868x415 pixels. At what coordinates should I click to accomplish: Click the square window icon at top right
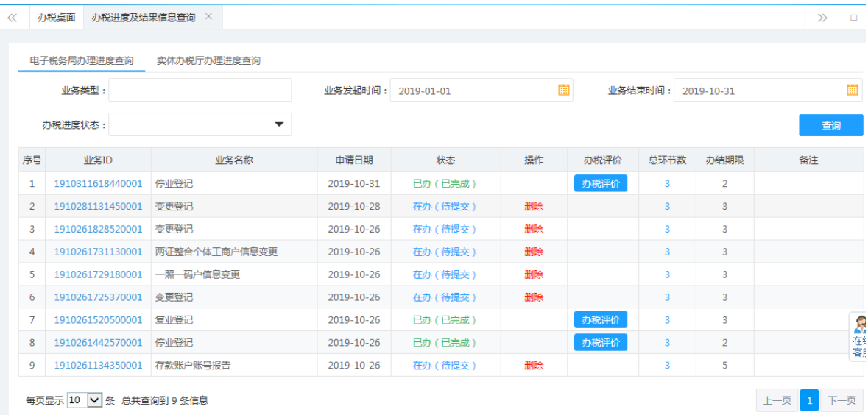point(853,18)
